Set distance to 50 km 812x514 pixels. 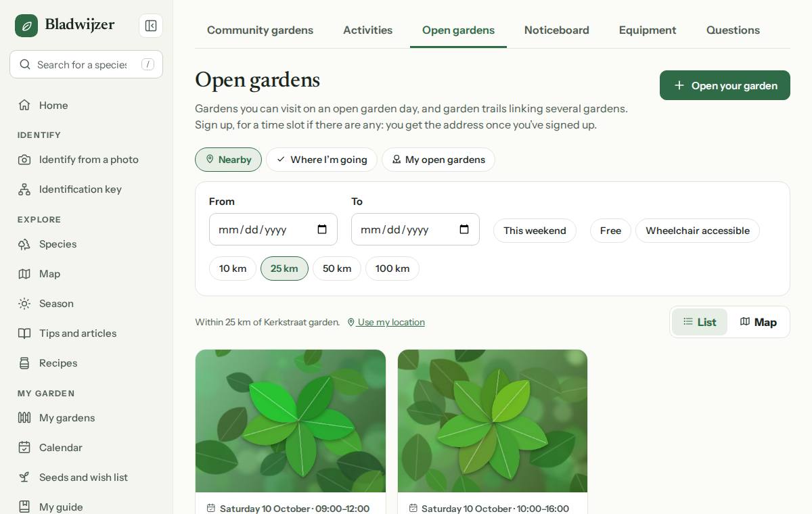point(337,268)
